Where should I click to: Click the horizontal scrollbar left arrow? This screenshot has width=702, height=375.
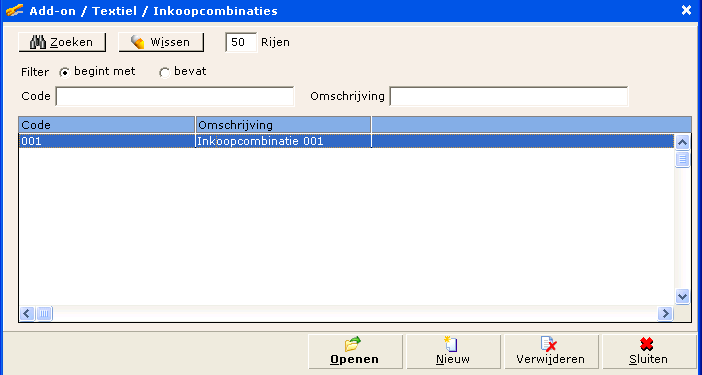[27, 314]
